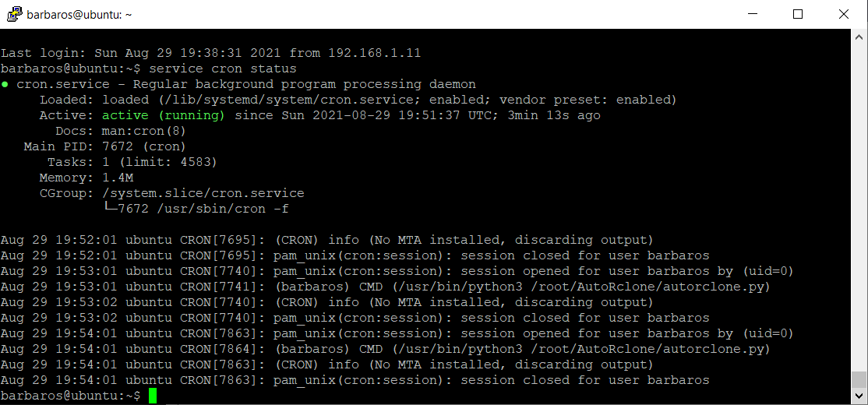Click the CRON[7741] autorclone.py CMD log line
This screenshot has width=868, height=405.
(x=385, y=287)
